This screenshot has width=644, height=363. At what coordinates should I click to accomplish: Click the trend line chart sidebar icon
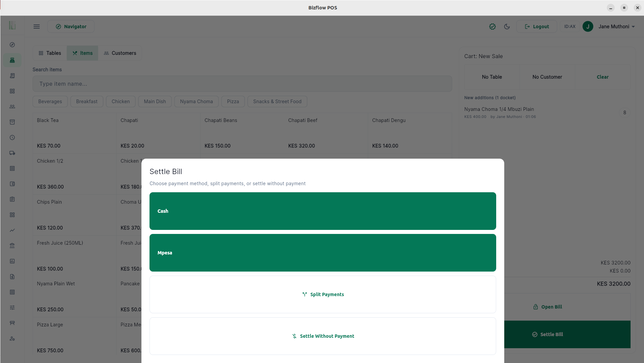(x=12, y=230)
